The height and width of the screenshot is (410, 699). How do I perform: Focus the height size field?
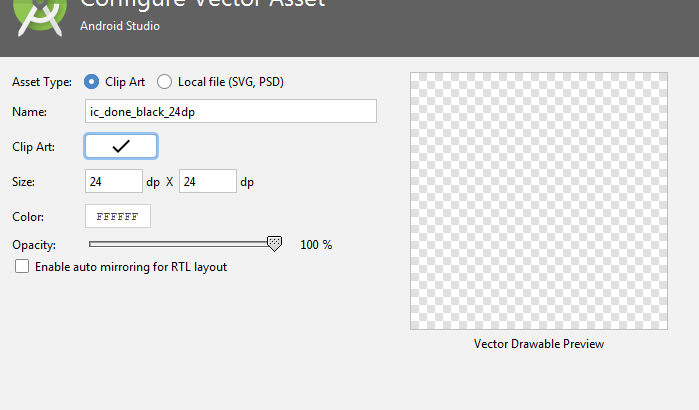click(207, 181)
